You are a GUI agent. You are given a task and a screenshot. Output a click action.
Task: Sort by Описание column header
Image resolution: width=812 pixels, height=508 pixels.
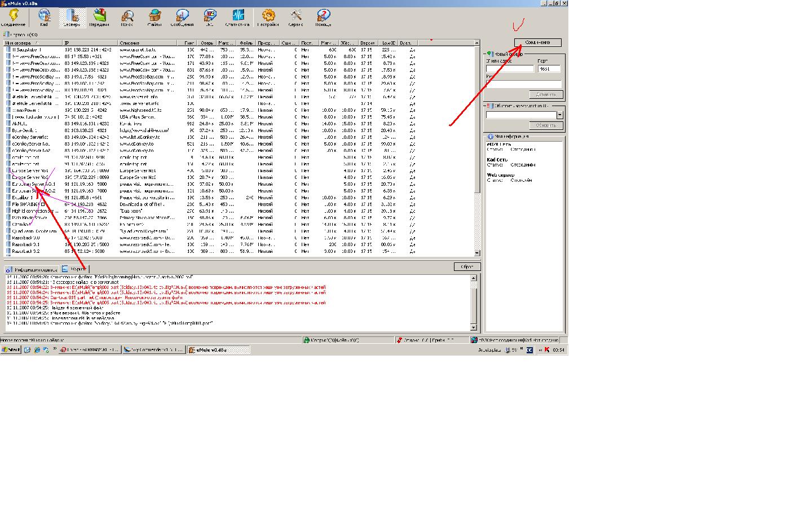148,43
